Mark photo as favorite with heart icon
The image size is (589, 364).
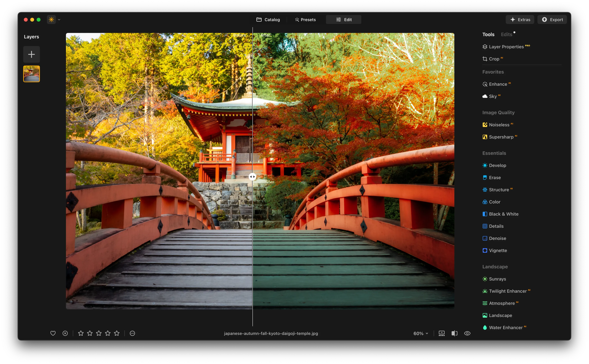[x=53, y=333]
